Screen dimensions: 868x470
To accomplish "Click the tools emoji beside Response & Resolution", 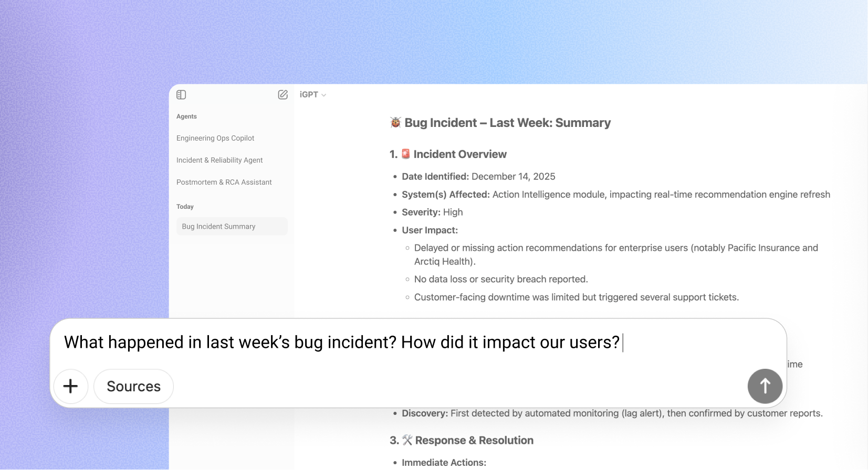I will pos(407,440).
